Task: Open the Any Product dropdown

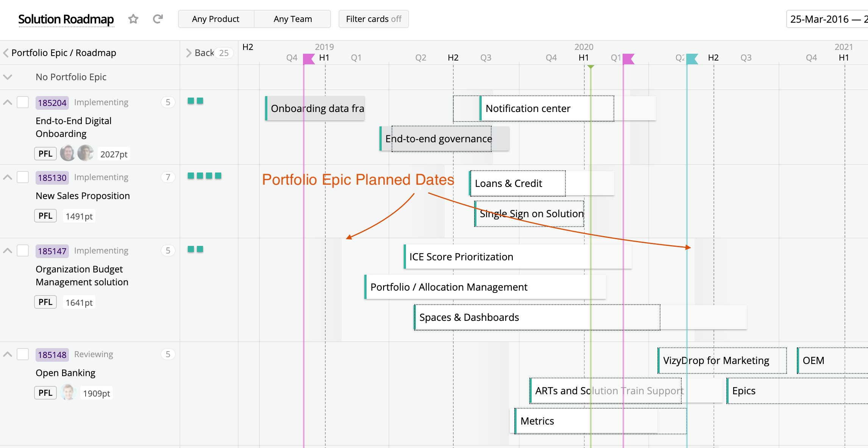Action: pos(215,19)
